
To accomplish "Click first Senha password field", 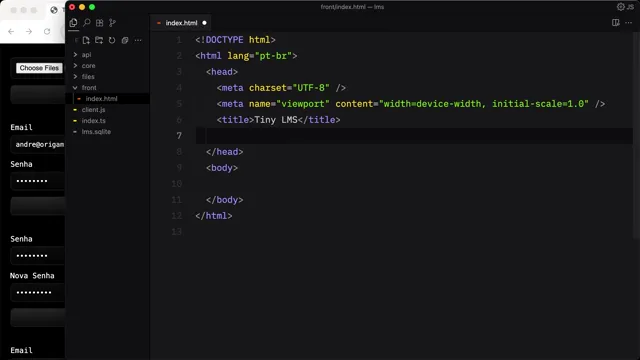I will pos(38,181).
